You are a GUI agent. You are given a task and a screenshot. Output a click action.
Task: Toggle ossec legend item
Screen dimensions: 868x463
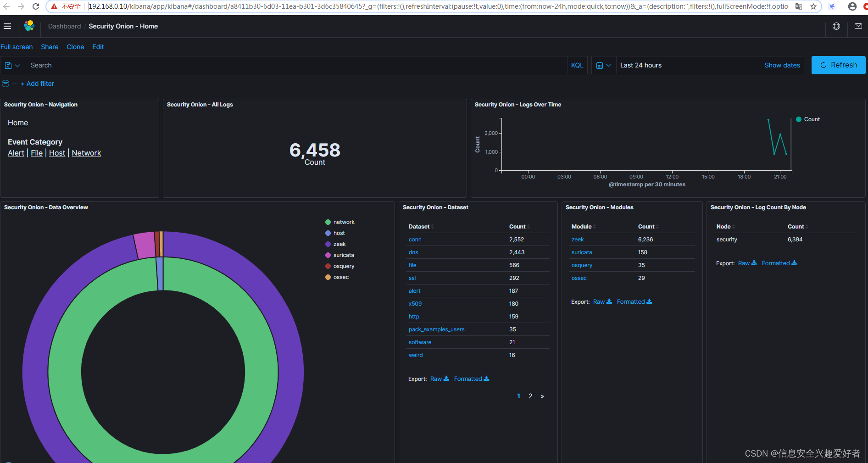pyautogui.click(x=337, y=277)
